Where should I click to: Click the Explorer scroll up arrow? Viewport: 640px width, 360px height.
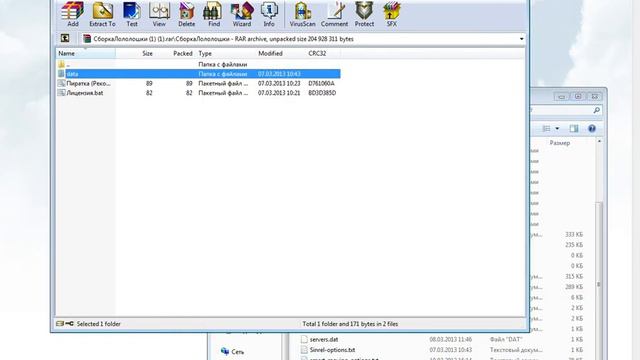(x=599, y=141)
